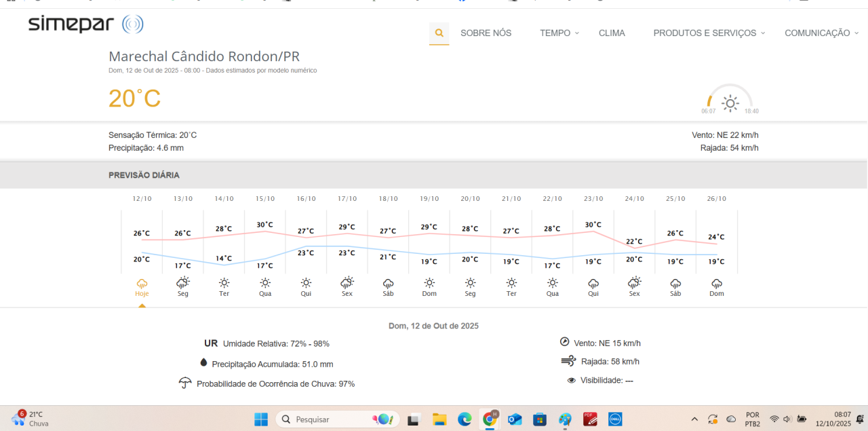868x431 pixels.
Task: Click the 24/10 date column header
Action: 634,199
